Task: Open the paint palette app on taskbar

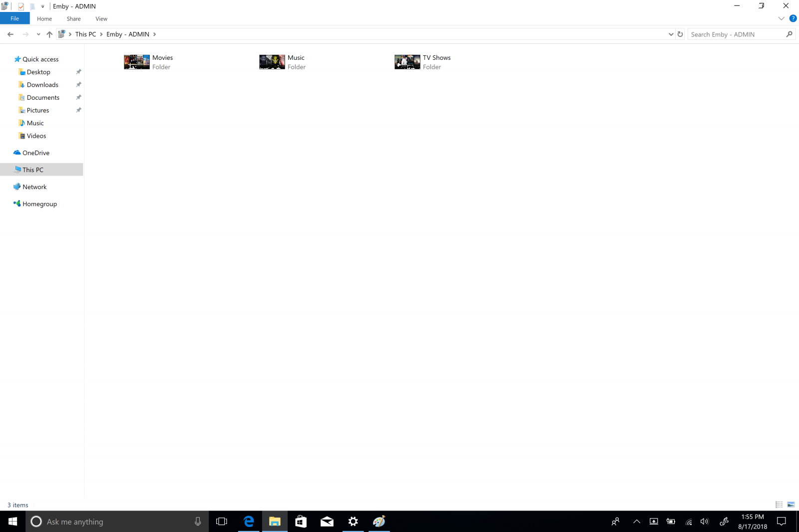Action: [x=379, y=522]
